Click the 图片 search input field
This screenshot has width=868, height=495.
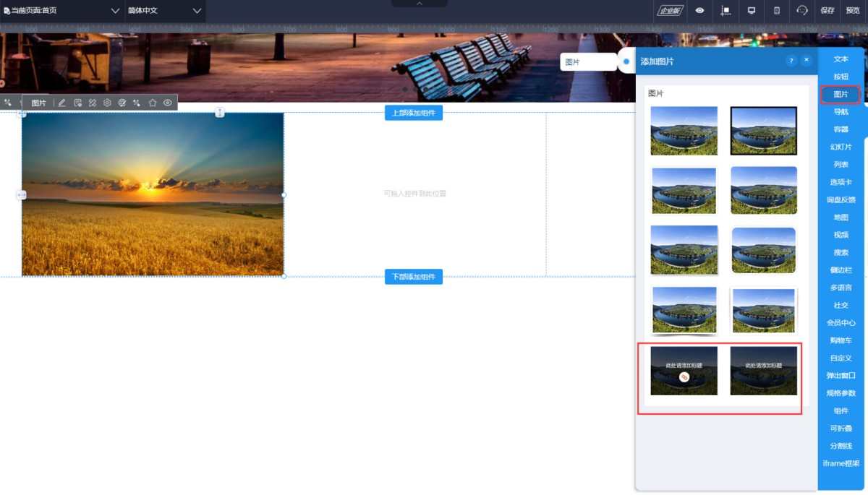click(588, 62)
